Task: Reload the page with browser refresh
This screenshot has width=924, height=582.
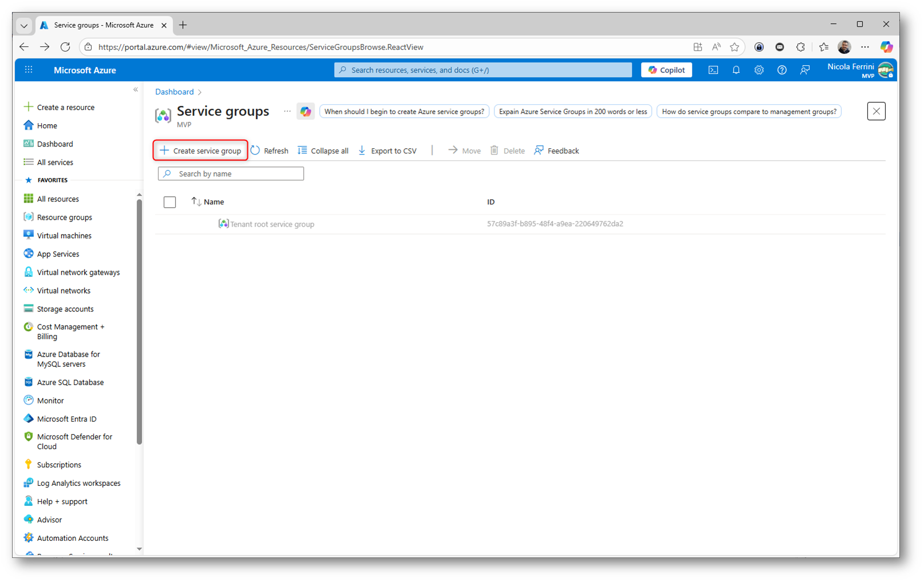Action: [x=65, y=47]
